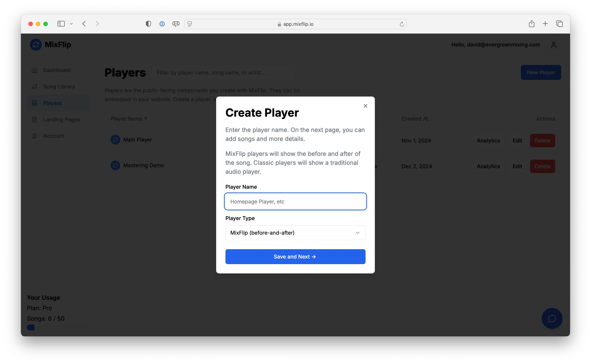Open the privacy shield report icon
This screenshot has width=591, height=364.
(x=148, y=24)
